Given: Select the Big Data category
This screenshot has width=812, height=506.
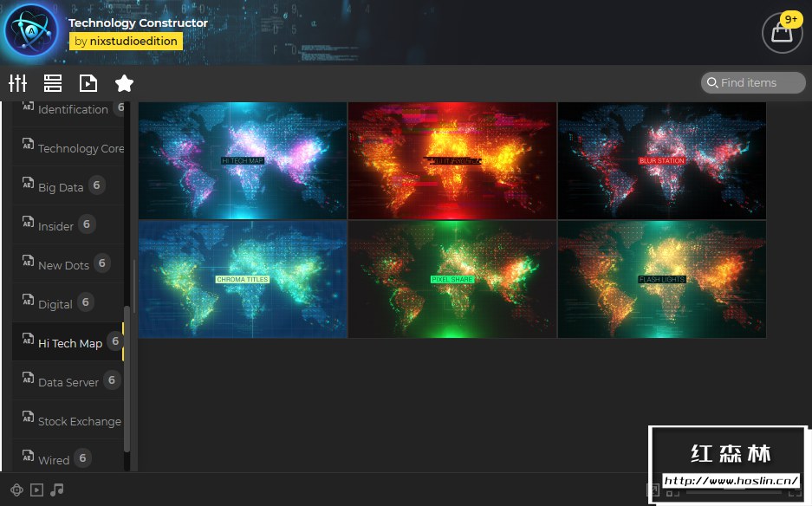Looking at the screenshot, I should [68, 186].
